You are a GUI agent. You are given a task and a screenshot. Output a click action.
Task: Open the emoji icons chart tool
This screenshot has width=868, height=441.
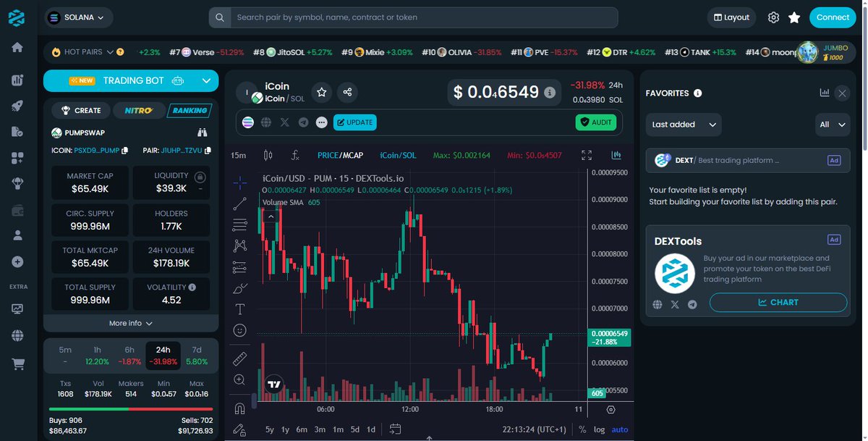click(x=240, y=330)
